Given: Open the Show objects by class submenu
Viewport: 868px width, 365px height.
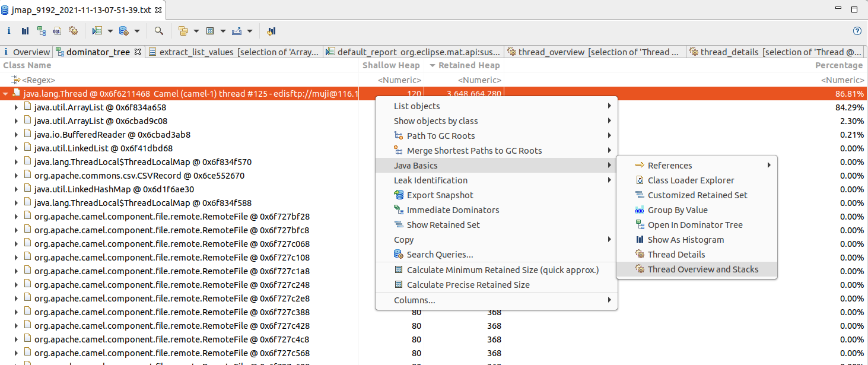Looking at the screenshot, I should 497,121.
